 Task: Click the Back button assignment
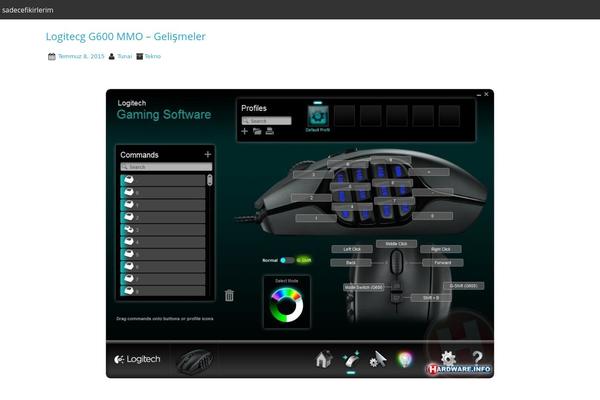click(351, 263)
